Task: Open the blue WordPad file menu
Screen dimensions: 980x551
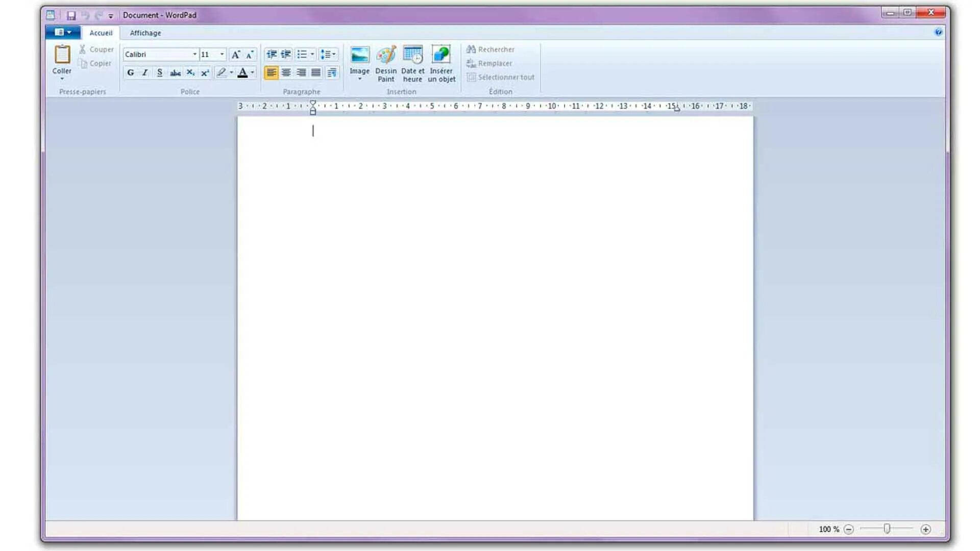Action: tap(62, 33)
